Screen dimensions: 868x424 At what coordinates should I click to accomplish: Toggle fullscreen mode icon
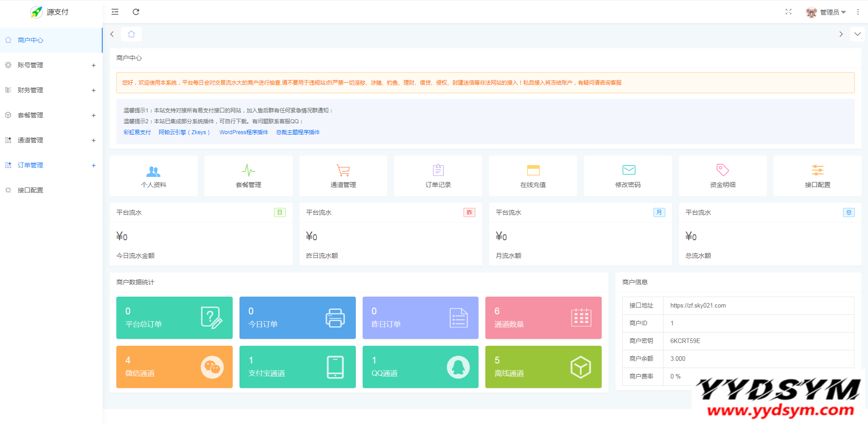pyautogui.click(x=788, y=12)
